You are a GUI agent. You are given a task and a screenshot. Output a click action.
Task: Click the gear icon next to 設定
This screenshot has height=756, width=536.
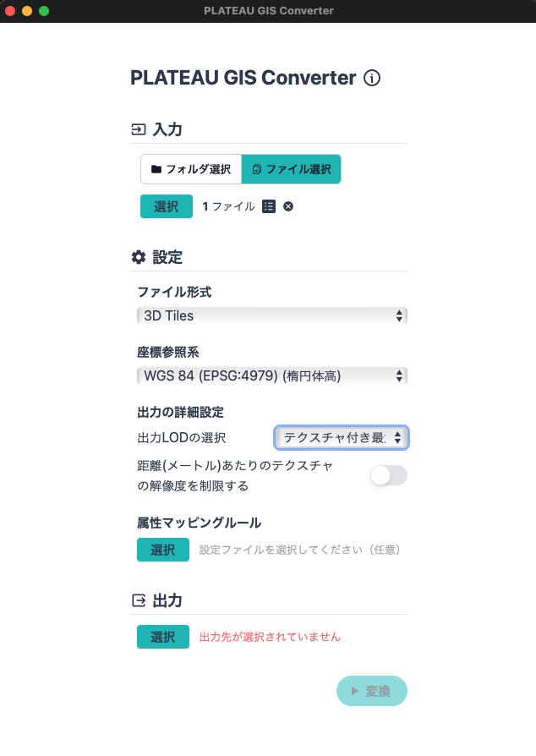pyautogui.click(x=138, y=256)
